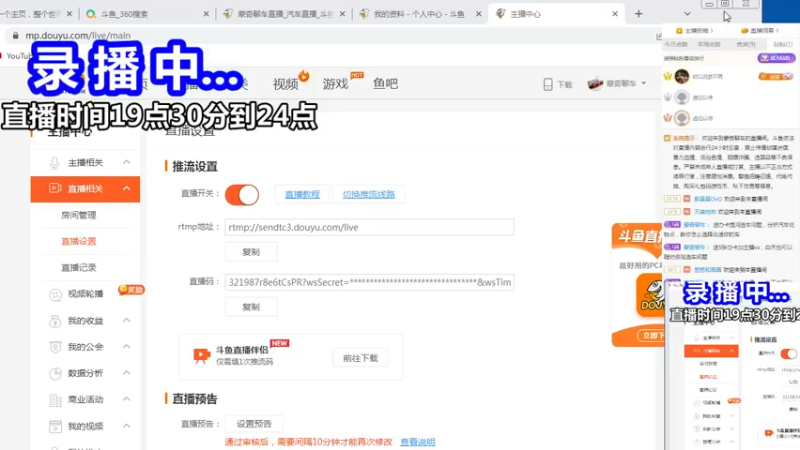Click the 前往下载 button
Image resolution: width=800 pixels, height=450 pixels.
click(x=360, y=358)
